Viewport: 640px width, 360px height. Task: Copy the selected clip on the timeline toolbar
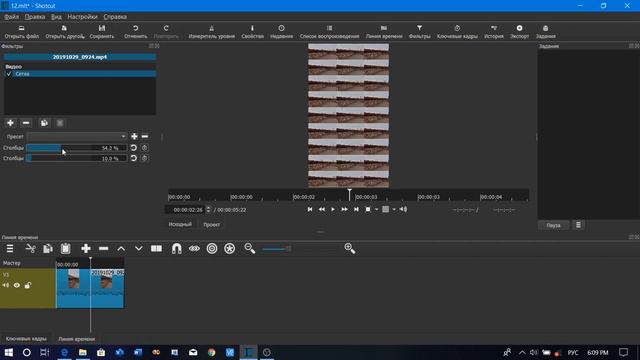(x=48, y=249)
